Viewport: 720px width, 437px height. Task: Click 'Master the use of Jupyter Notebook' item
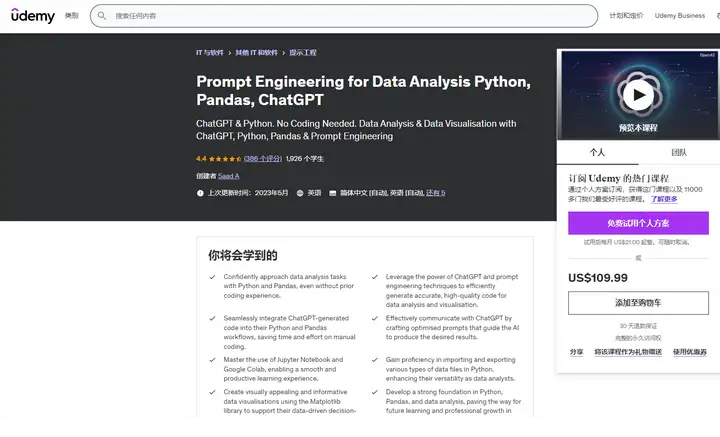tap(283, 370)
